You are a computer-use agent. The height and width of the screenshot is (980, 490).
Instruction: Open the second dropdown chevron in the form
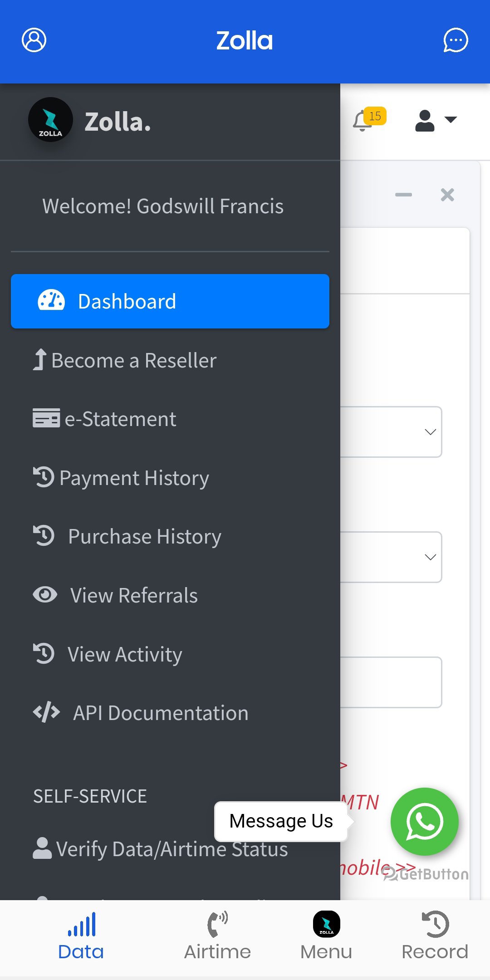[430, 557]
